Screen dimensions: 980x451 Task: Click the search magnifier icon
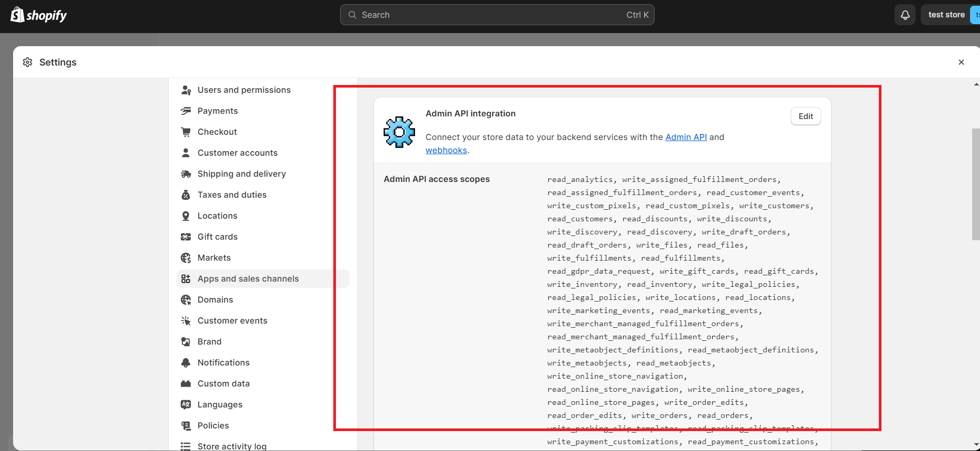(353, 15)
